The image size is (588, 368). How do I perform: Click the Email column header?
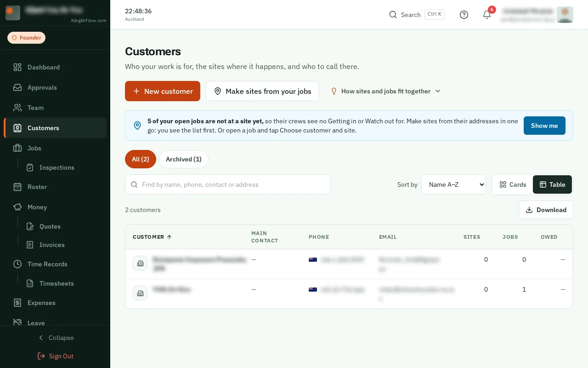(388, 237)
